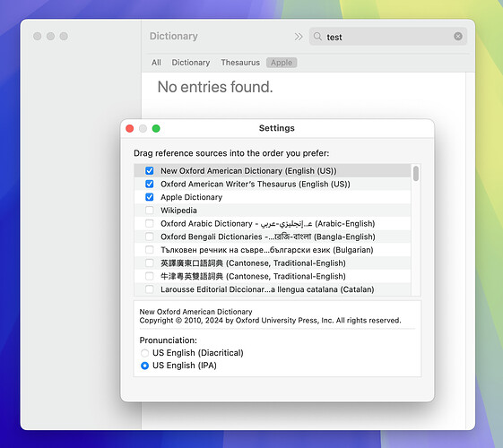Disable the Apple Dictionary source checkbox
The width and height of the screenshot is (503, 448).
(x=150, y=197)
